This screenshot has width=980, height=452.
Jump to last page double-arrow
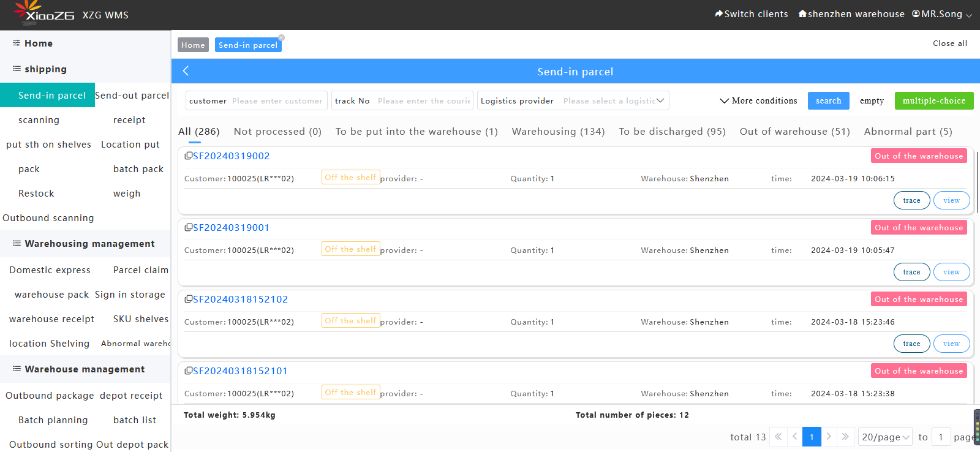(845, 437)
